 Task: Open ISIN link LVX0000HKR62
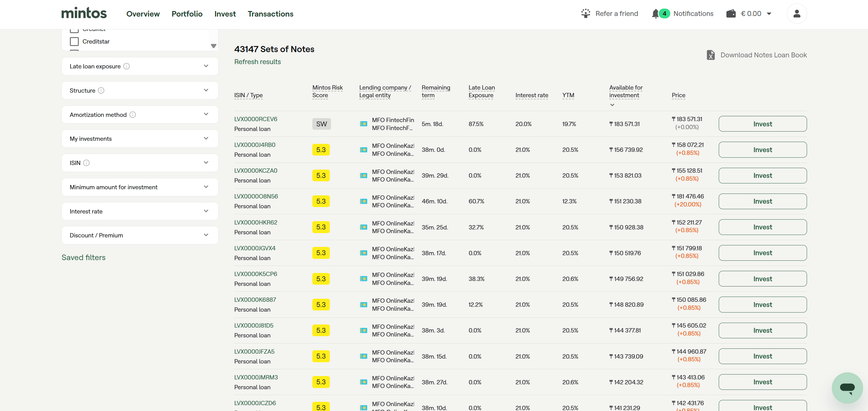(256, 223)
